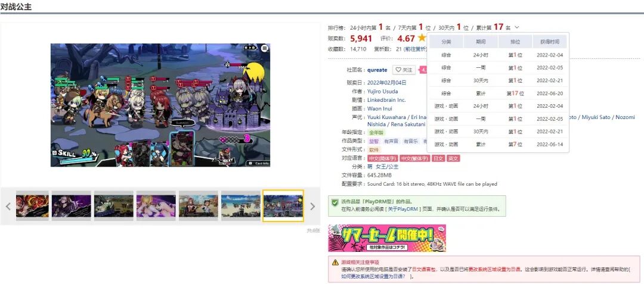644x284 pixels.
Task: Open the 萌 category link
Action: point(370,167)
